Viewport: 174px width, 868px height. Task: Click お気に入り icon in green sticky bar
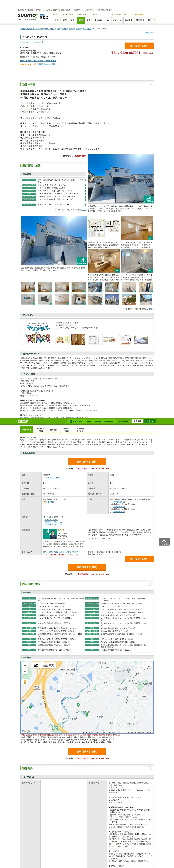click(76, 422)
